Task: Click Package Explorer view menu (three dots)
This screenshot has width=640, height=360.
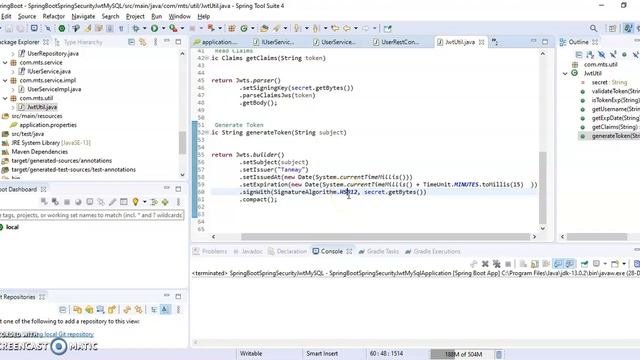Action: click(156, 42)
